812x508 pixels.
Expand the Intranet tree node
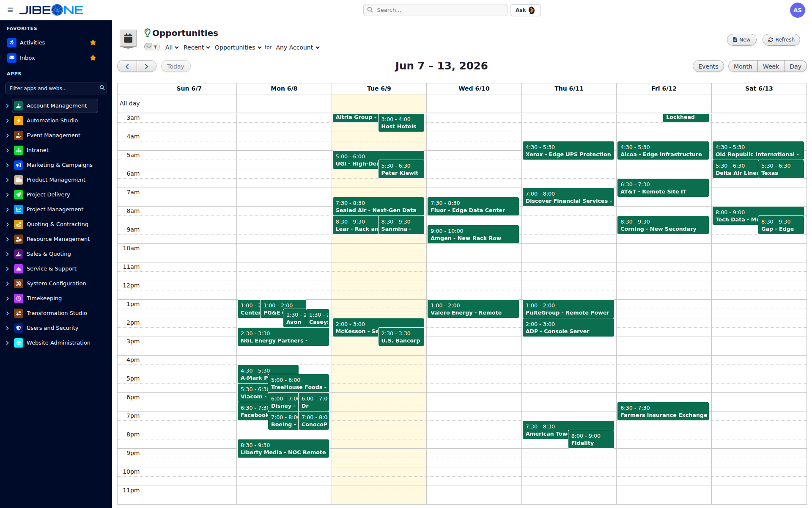[x=7, y=150]
